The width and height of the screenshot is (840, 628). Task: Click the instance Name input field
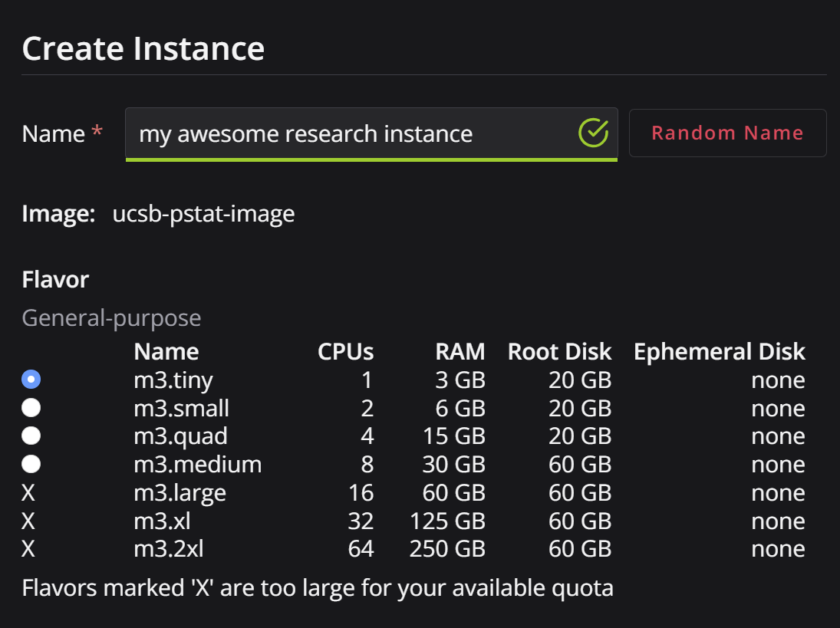pyautogui.click(x=371, y=134)
